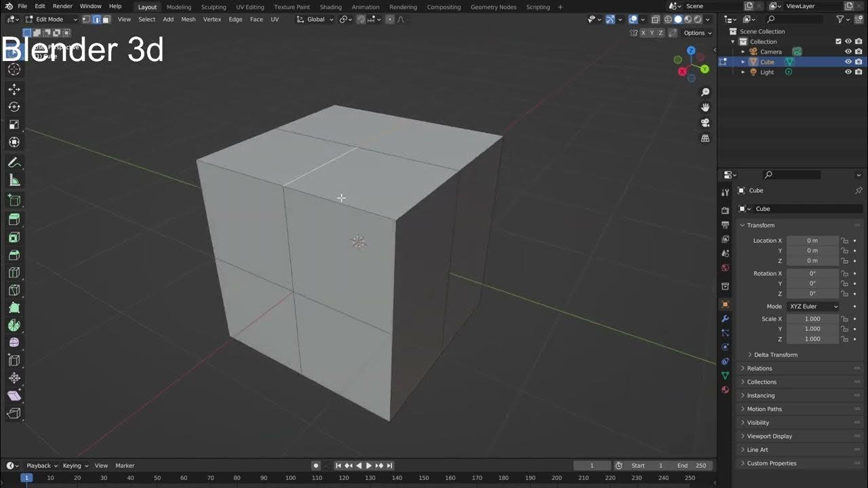Expand the Camera item in outliner
Image resolution: width=868 pixels, height=488 pixels.
(x=743, y=52)
